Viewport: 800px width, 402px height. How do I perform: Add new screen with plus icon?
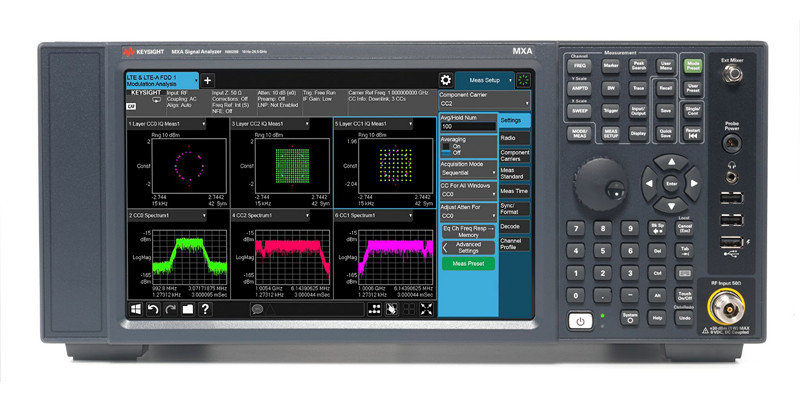[208, 81]
